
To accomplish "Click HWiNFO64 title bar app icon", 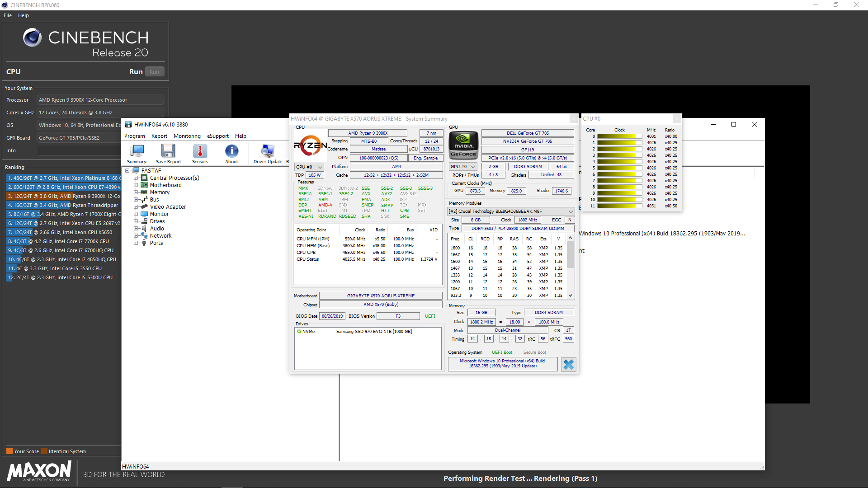I will point(128,125).
